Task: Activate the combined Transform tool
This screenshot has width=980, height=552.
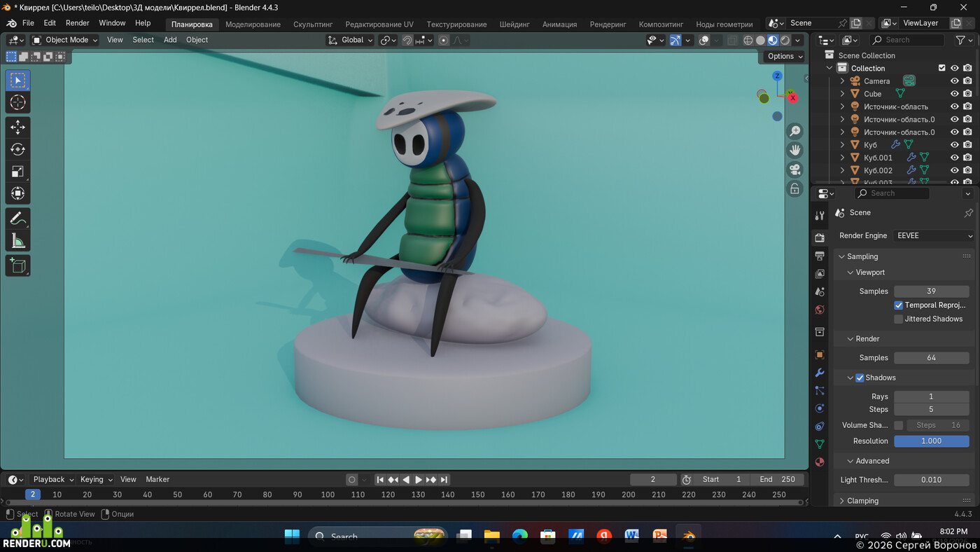Action: (x=18, y=193)
